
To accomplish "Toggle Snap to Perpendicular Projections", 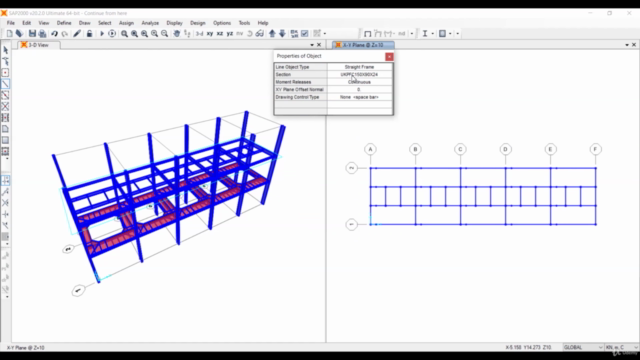I will pyautogui.click(x=5, y=214).
